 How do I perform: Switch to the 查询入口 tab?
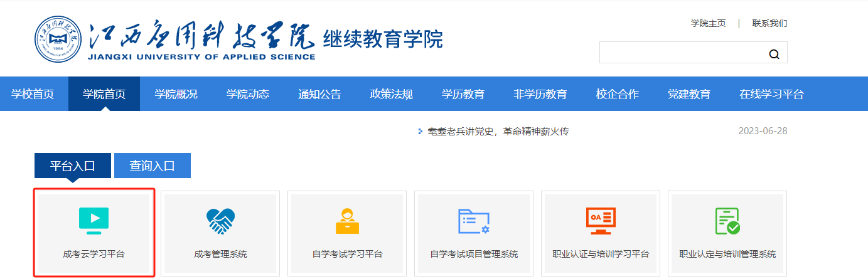(x=152, y=166)
